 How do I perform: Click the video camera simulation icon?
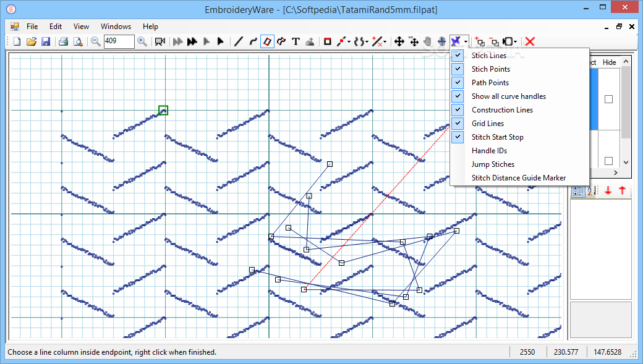click(x=160, y=41)
